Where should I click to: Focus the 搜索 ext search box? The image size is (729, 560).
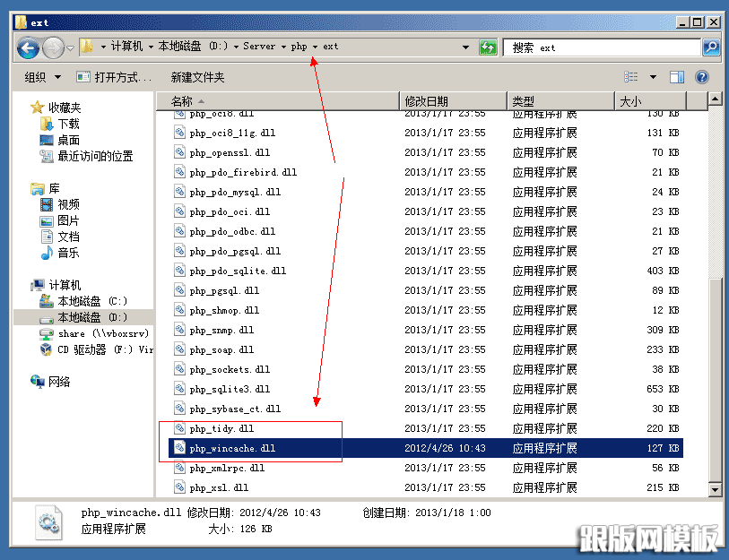(602, 47)
